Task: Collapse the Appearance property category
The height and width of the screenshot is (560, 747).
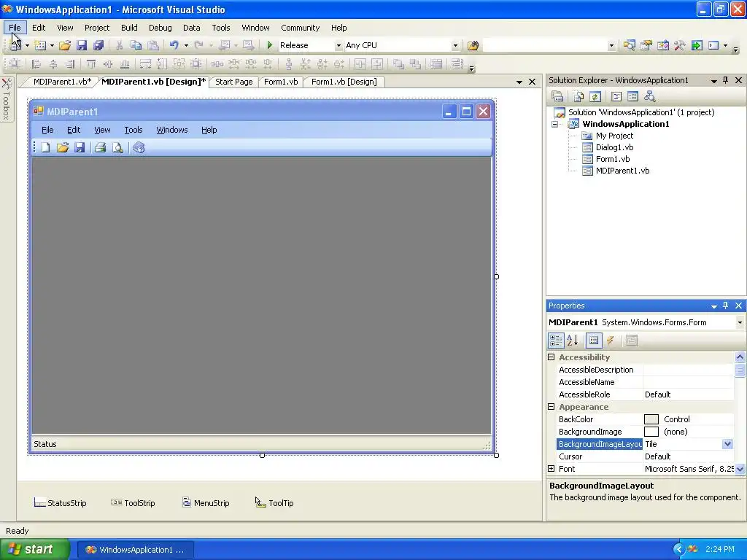Action: coord(551,407)
